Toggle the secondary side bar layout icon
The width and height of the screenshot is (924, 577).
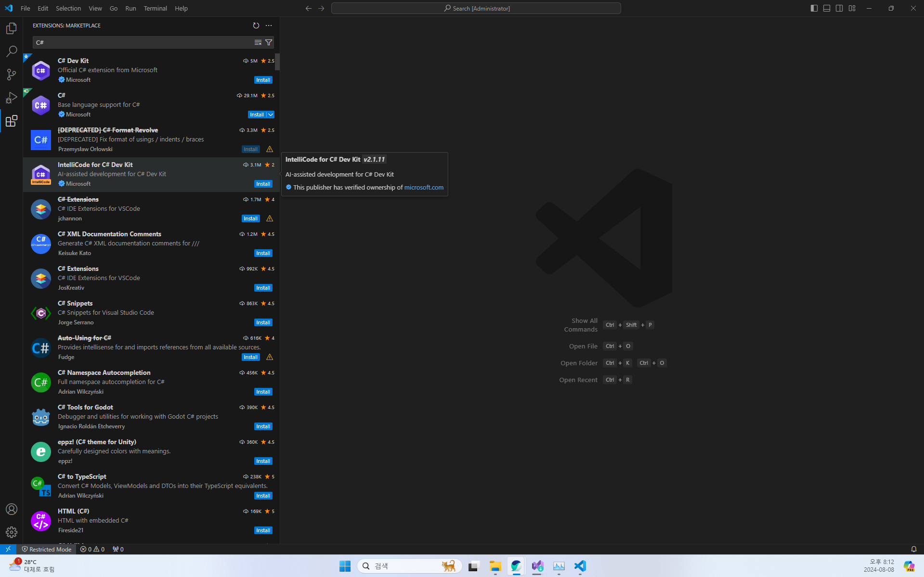(x=839, y=8)
